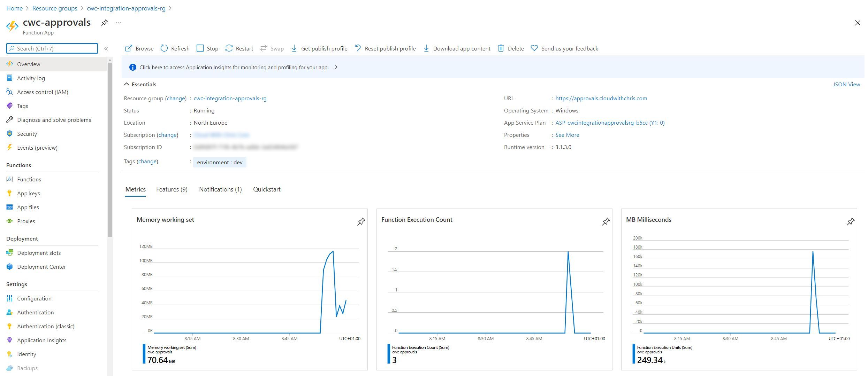Click the sidebar vertical scrollbar
This screenshot has height=376, width=868.
(x=110, y=150)
